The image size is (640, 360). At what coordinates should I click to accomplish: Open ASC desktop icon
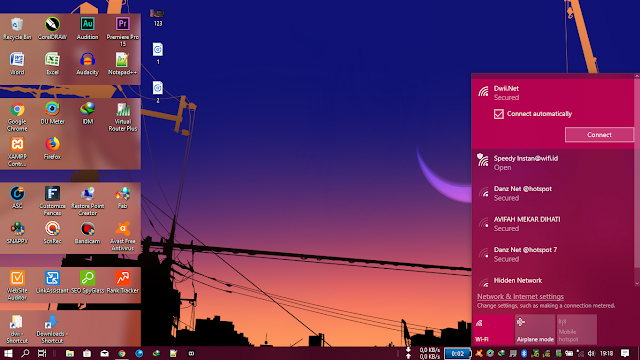17,198
